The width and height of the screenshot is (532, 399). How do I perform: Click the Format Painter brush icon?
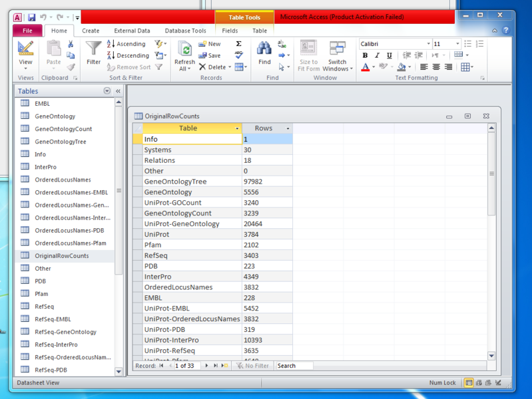[x=71, y=66]
